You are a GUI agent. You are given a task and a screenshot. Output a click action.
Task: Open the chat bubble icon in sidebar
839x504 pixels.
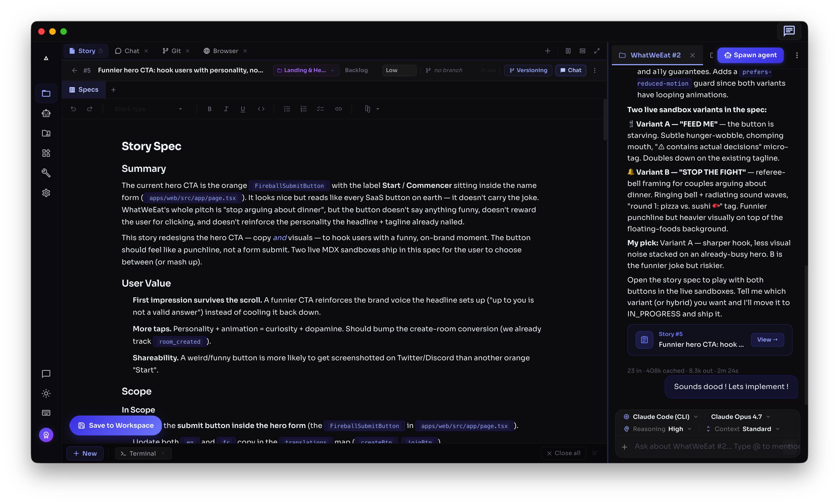tap(46, 374)
